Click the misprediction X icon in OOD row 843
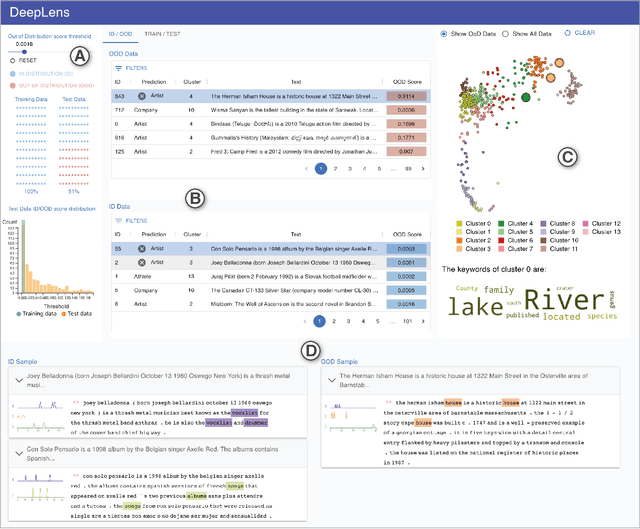Screen dimensions: 640x529 click(x=142, y=96)
